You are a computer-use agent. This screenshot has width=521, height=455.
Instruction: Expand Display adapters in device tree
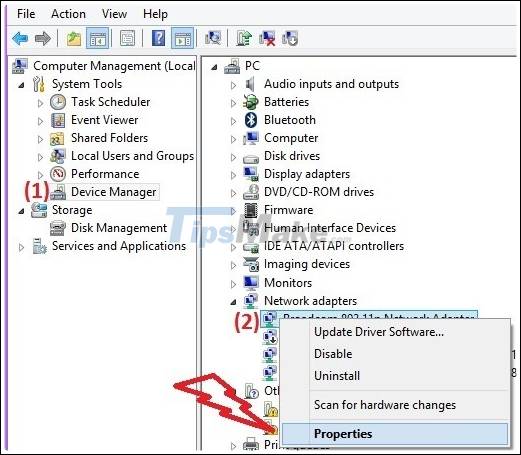click(x=233, y=175)
